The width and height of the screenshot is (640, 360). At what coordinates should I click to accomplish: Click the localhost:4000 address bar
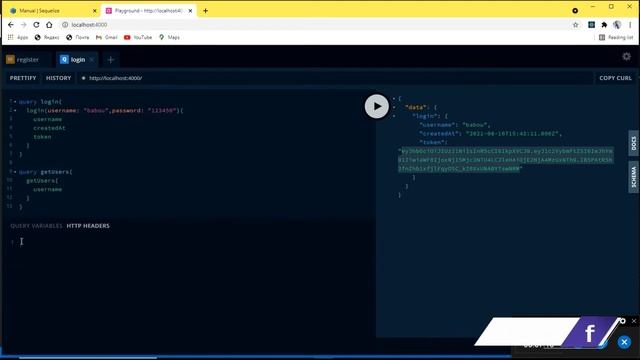(318, 25)
